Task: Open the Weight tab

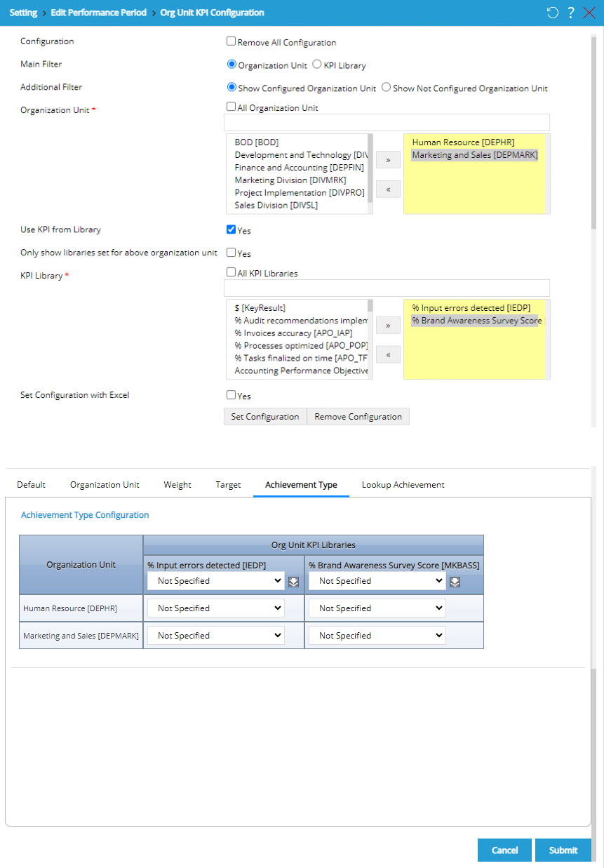Action: tap(177, 485)
